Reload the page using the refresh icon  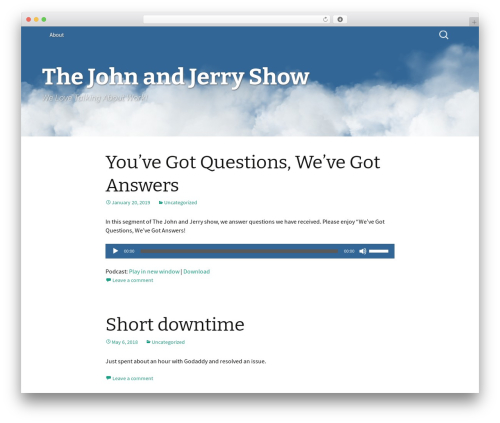325,19
